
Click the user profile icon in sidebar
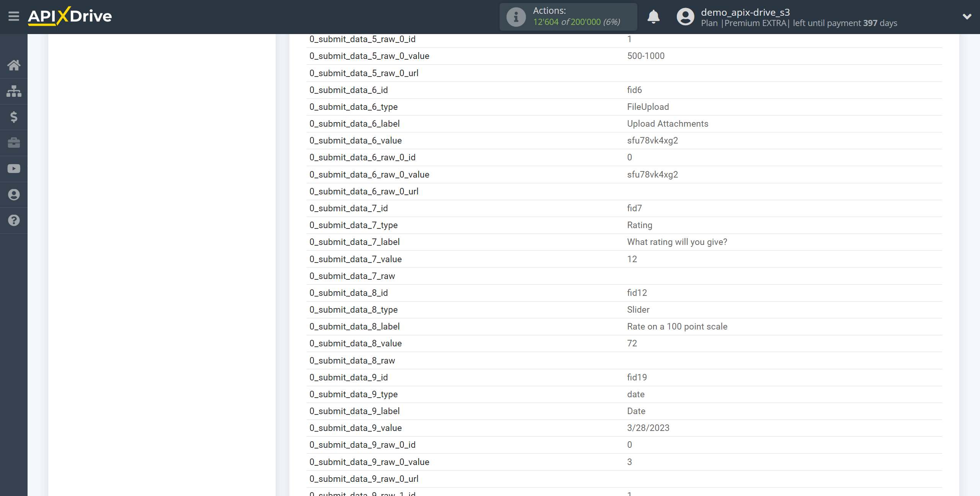pos(13,194)
